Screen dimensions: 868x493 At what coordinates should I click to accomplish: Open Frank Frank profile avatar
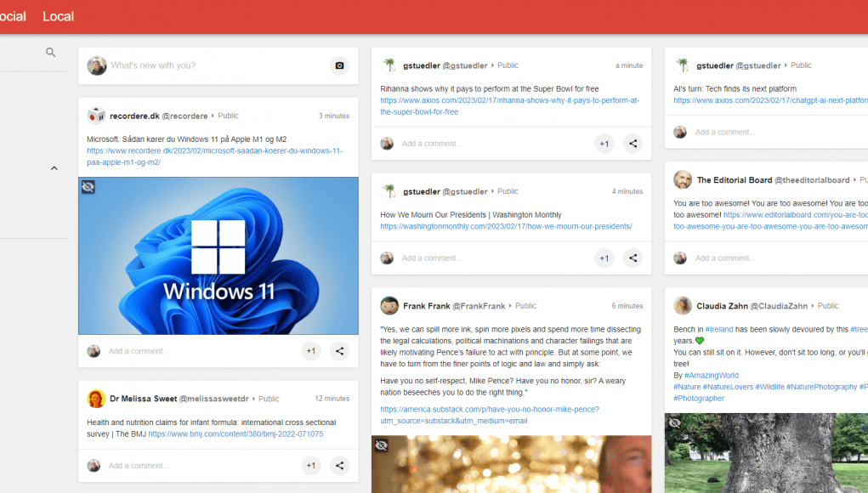click(x=389, y=305)
